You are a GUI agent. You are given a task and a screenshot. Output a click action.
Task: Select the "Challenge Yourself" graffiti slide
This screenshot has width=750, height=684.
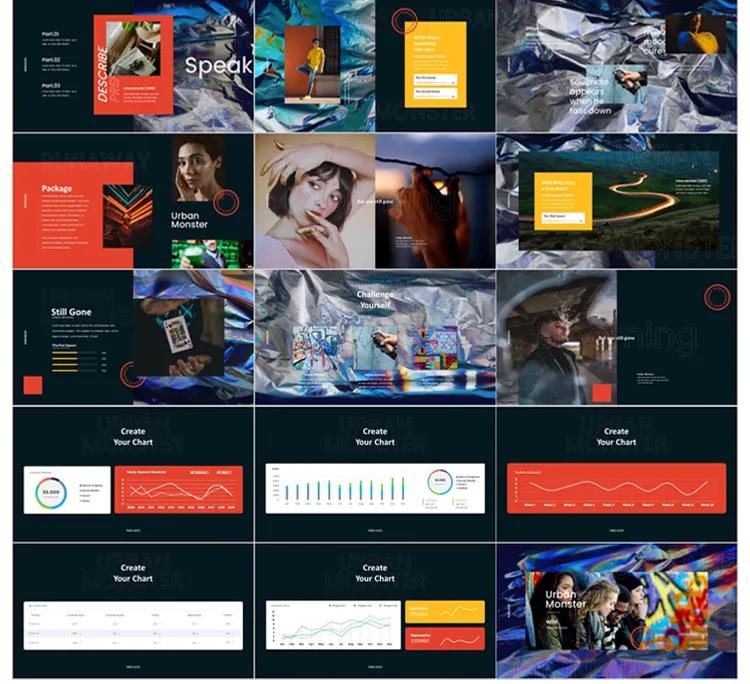tap(375, 337)
